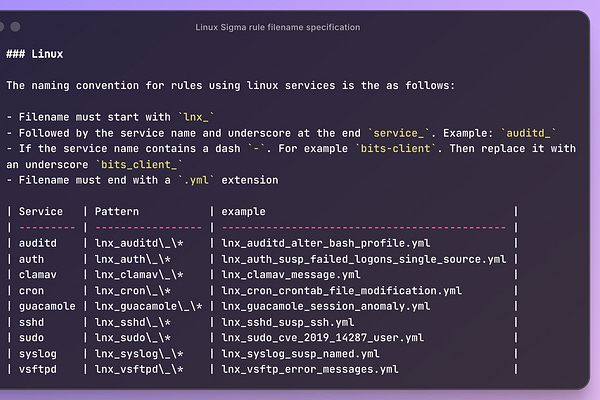Click the 'vsftpd' service cell
Viewport: 600px width, 400px height.
[x=38, y=369]
